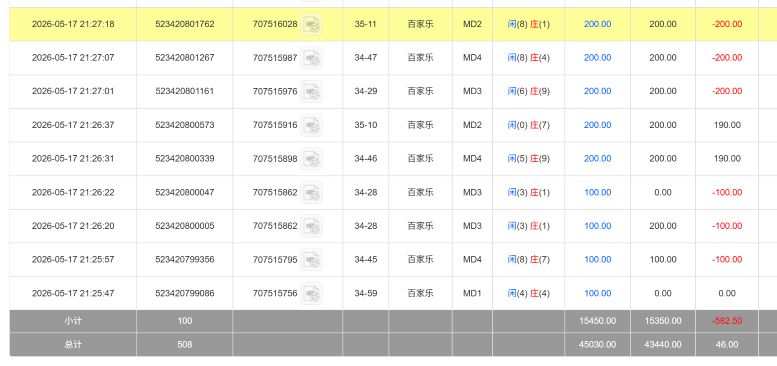Click timestamp 2026-05-17 21:26:37
Screen dimensions: 777x366
coord(73,125)
